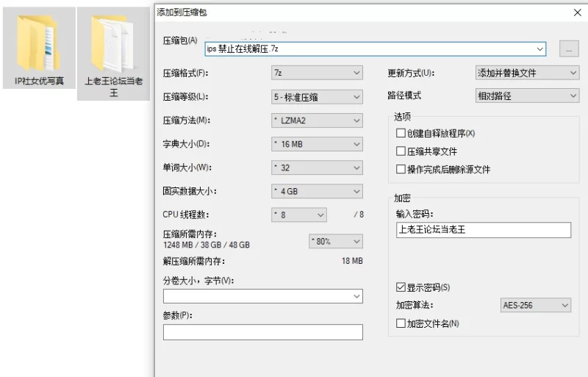Open the 字典大小 16 MB dropdown

[x=317, y=144]
